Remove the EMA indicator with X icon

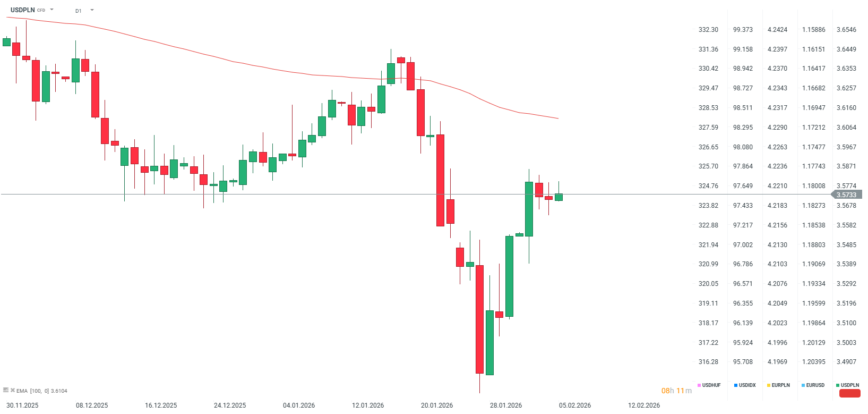pos(13,390)
